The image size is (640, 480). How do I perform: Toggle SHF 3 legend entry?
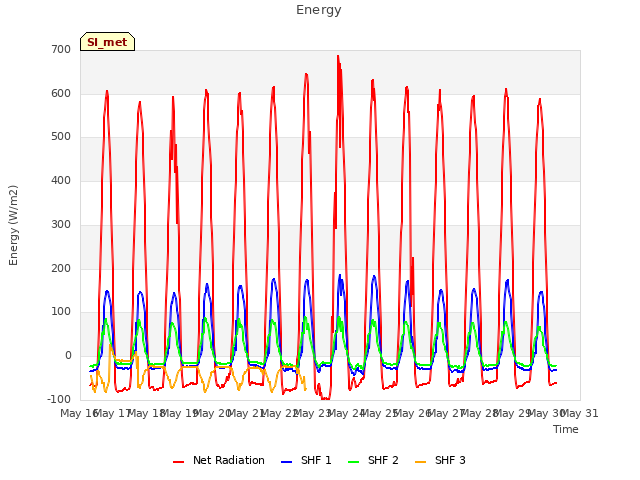point(440,460)
